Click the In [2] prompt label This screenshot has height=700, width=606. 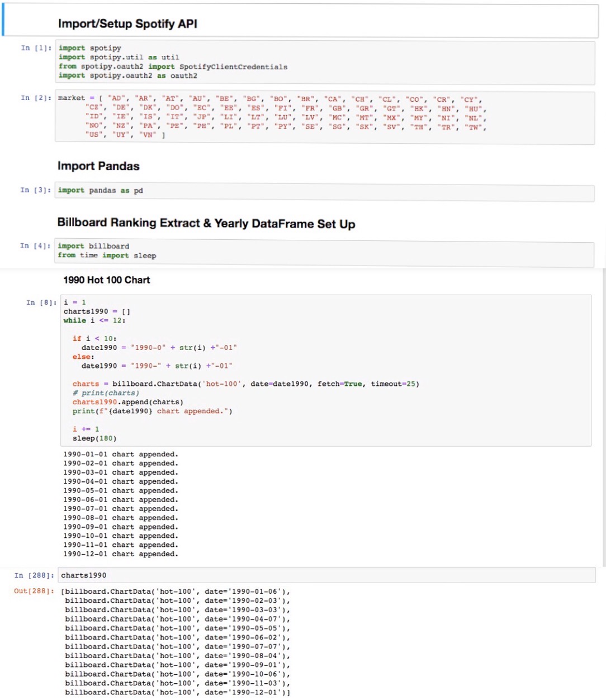[36, 98]
